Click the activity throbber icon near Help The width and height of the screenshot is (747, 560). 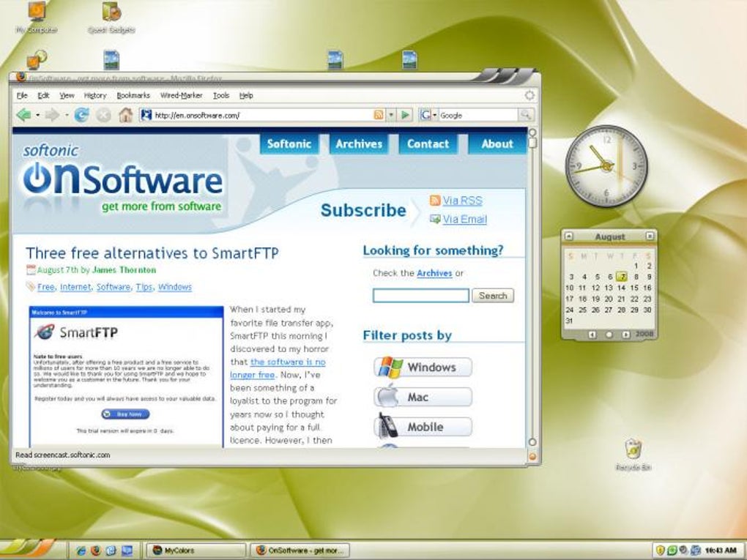[529, 95]
